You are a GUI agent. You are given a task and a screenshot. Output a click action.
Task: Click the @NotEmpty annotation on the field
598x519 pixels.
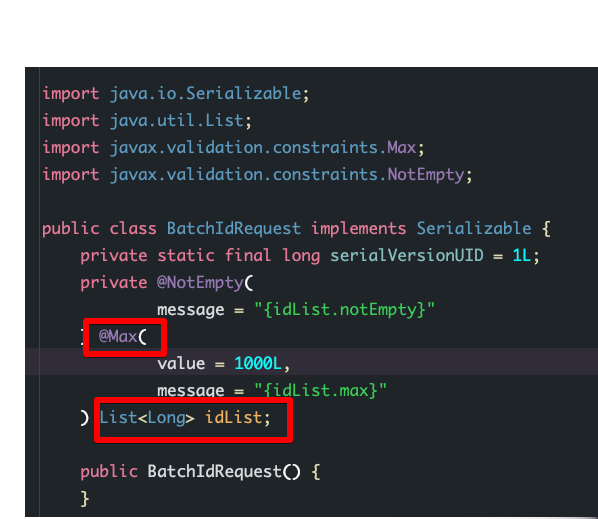click(x=200, y=283)
